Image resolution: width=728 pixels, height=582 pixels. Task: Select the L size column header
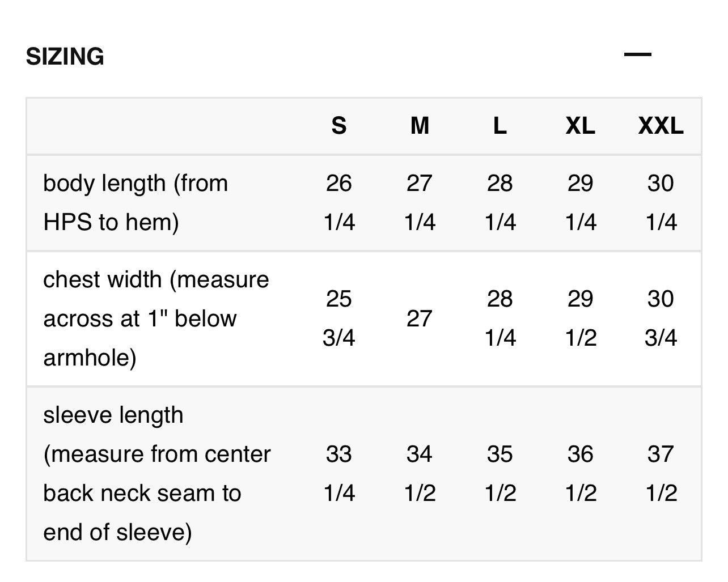point(500,125)
